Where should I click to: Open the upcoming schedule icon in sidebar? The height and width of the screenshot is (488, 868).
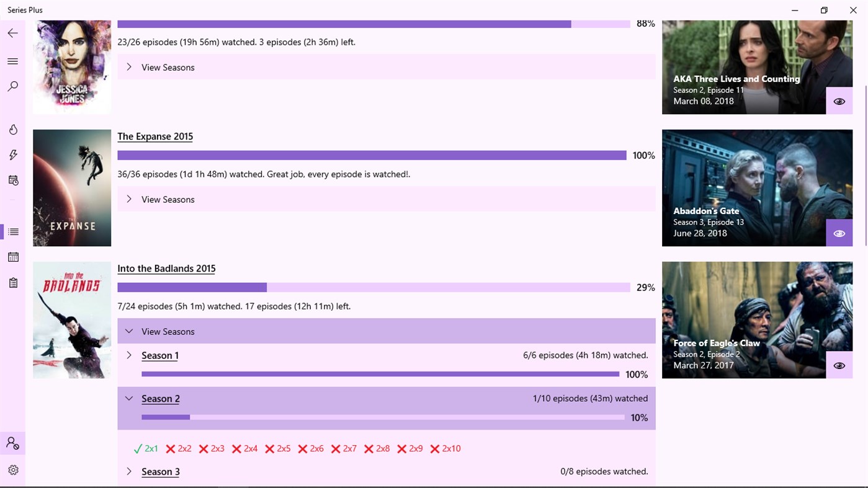click(x=12, y=180)
